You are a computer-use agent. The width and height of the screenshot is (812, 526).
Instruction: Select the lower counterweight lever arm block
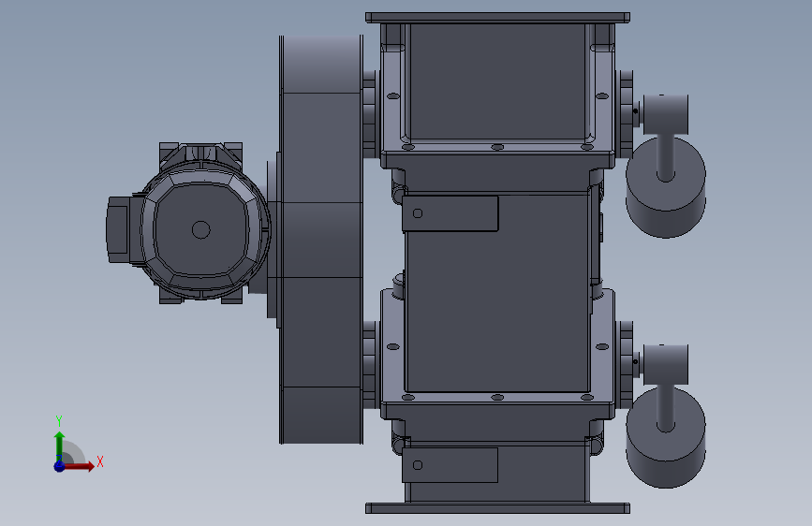[x=666, y=364]
